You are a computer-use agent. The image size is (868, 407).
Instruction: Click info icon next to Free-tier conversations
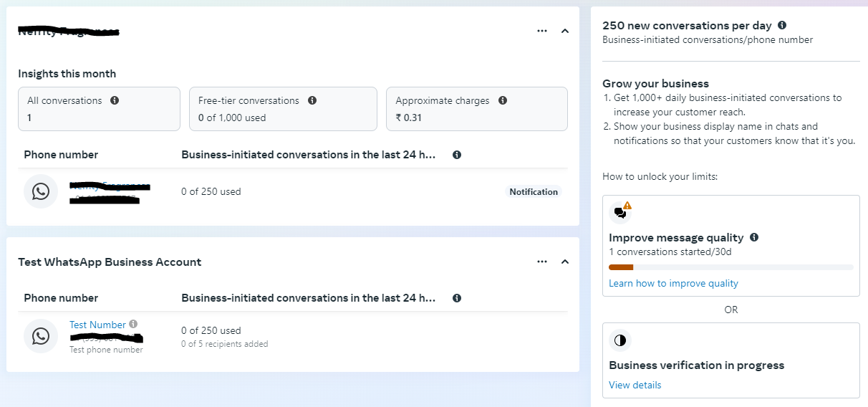(312, 100)
